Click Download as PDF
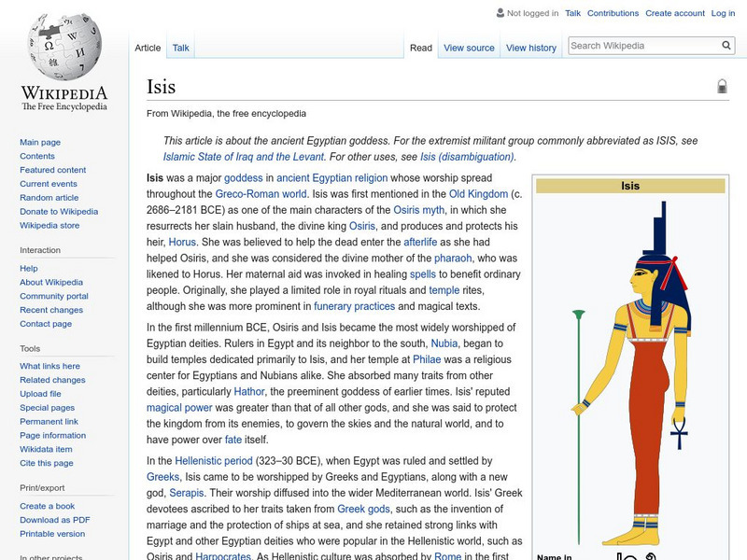This screenshot has height=560, width=747. click(x=55, y=520)
